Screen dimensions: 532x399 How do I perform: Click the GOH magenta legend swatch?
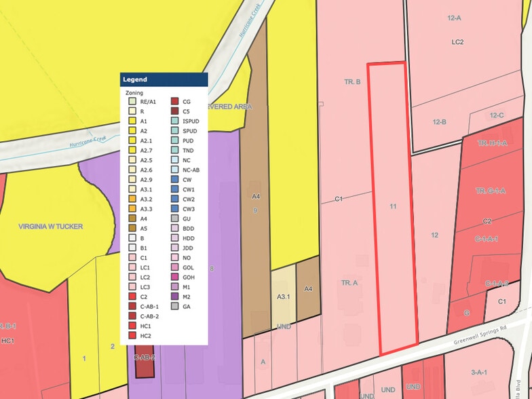click(175, 277)
